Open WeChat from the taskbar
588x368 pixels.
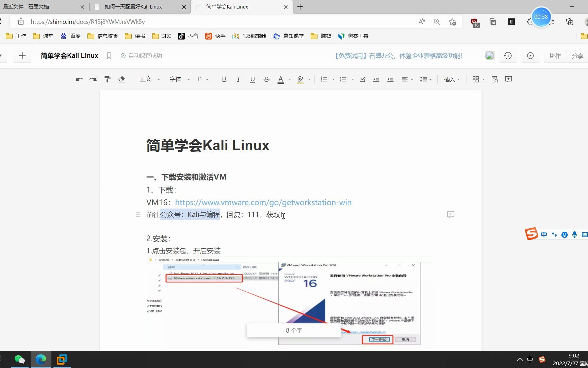point(20,359)
